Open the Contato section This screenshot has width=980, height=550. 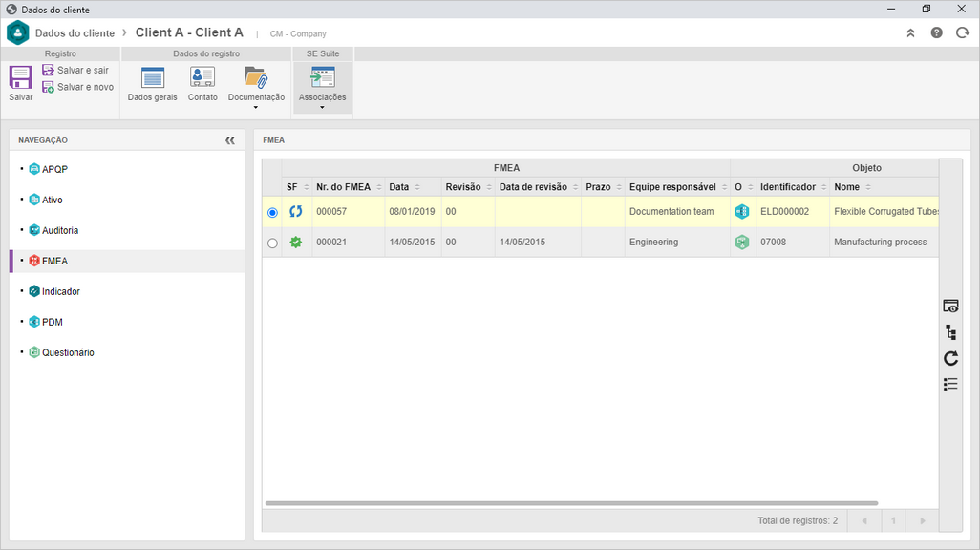[202, 84]
